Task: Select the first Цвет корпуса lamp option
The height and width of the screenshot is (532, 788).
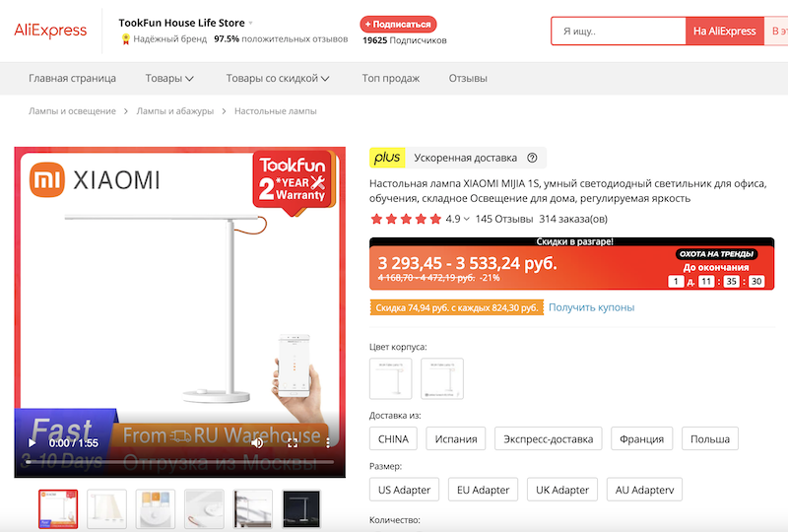Action: (390, 378)
